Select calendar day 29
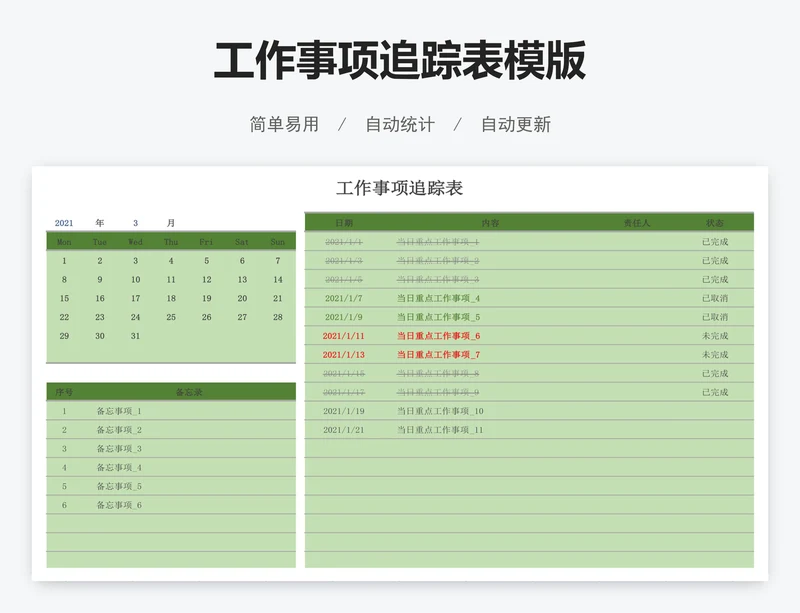 point(64,336)
